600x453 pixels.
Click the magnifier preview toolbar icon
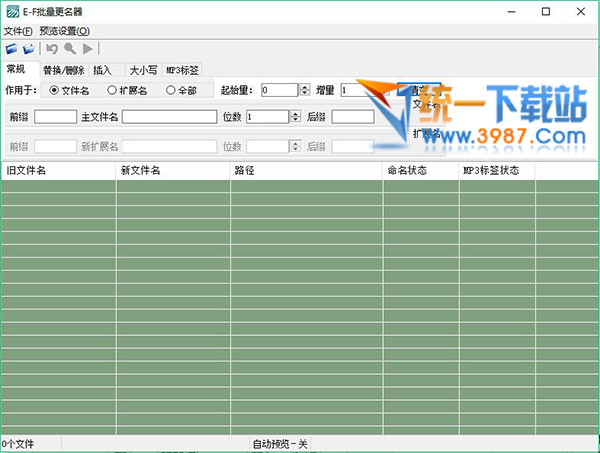pyautogui.click(x=69, y=48)
